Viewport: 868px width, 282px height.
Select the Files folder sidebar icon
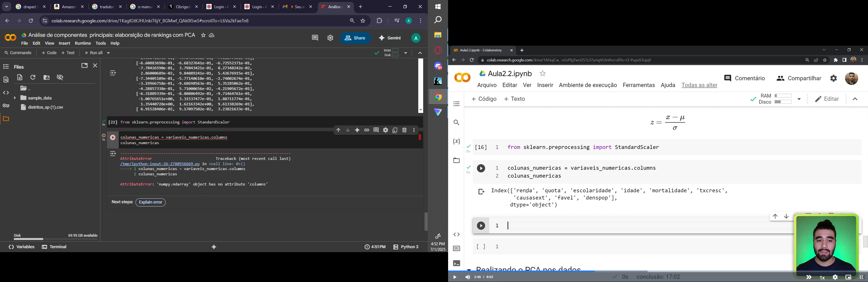click(x=6, y=119)
